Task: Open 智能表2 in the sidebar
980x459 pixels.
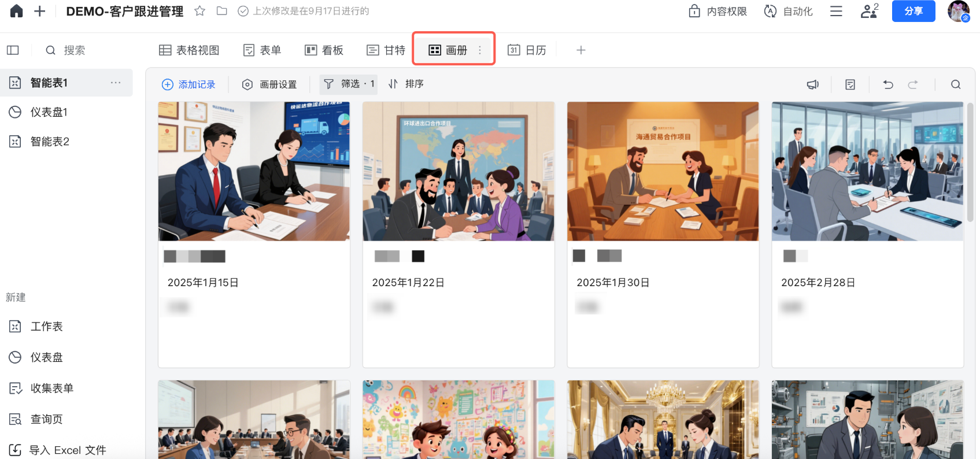Action: coord(66,142)
